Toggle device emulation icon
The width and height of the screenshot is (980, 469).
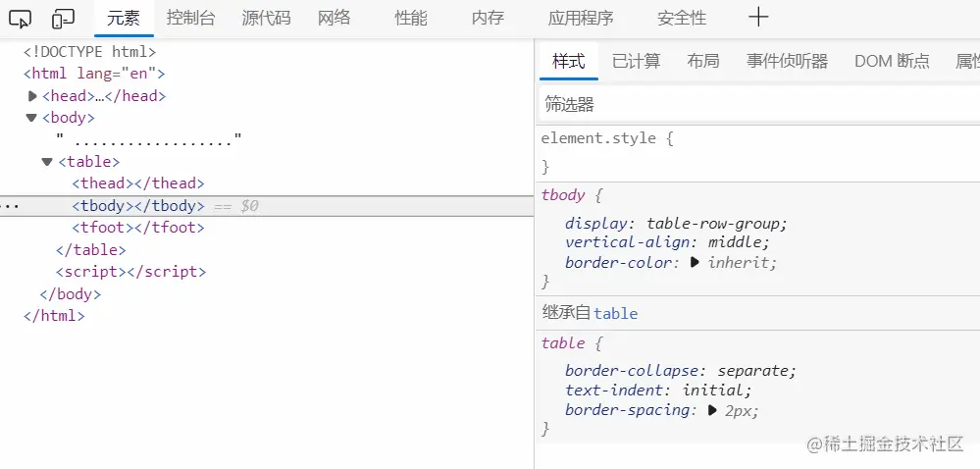click(63, 20)
